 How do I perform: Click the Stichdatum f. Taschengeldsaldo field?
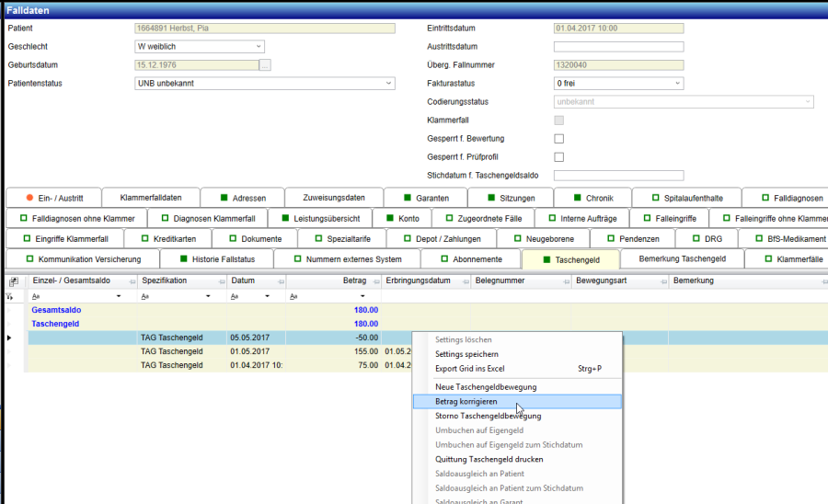click(x=618, y=176)
